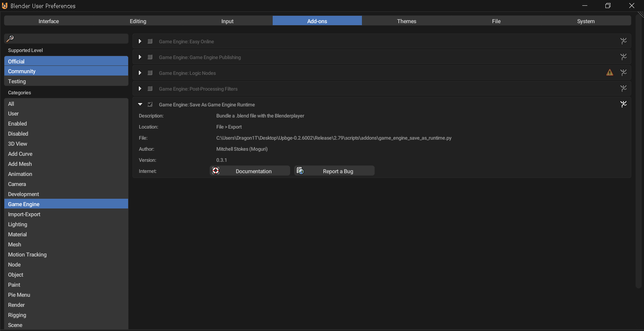Select the Add Mesh category

[66, 164]
